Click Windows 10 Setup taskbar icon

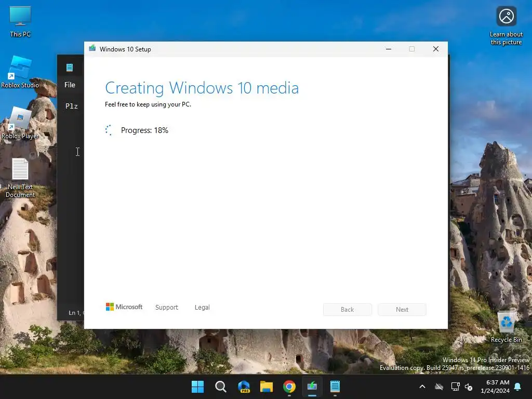(312, 387)
